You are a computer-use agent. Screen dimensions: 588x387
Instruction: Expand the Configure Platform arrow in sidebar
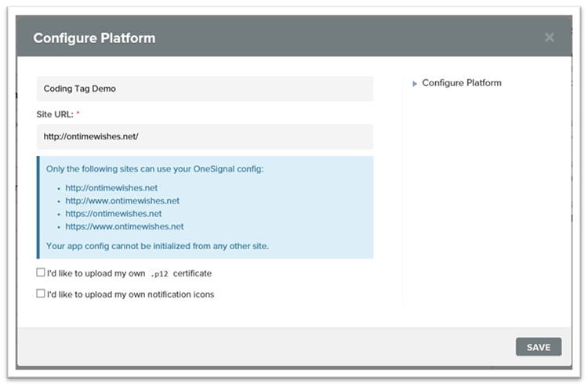[x=415, y=84]
